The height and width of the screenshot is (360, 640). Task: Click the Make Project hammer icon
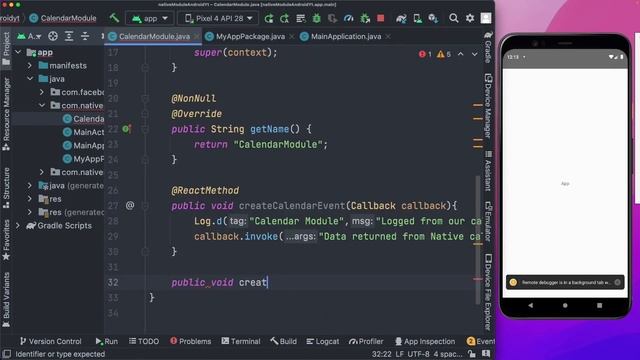point(114,18)
